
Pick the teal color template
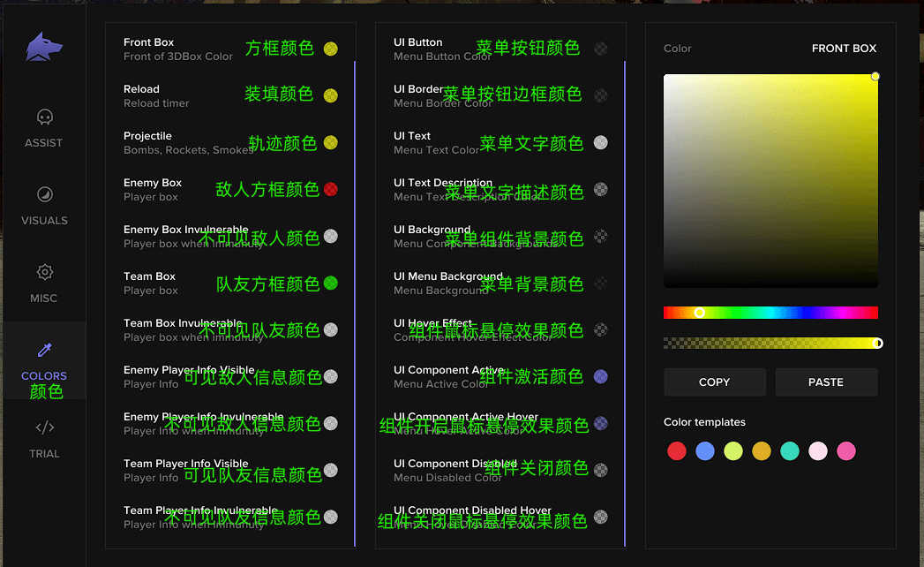tap(790, 451)
